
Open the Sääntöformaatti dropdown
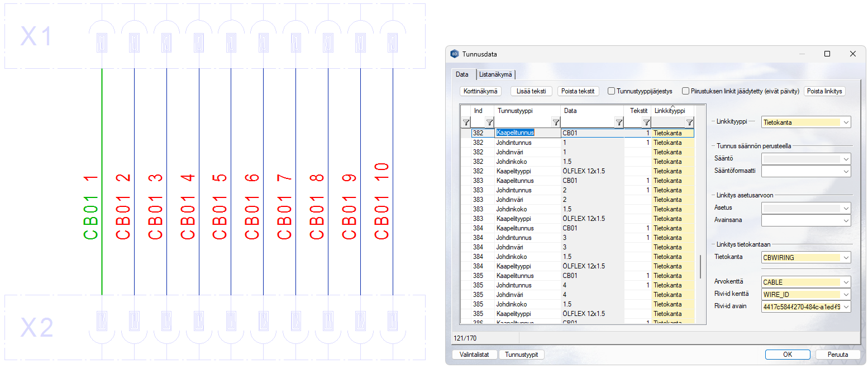pos(847,171)
